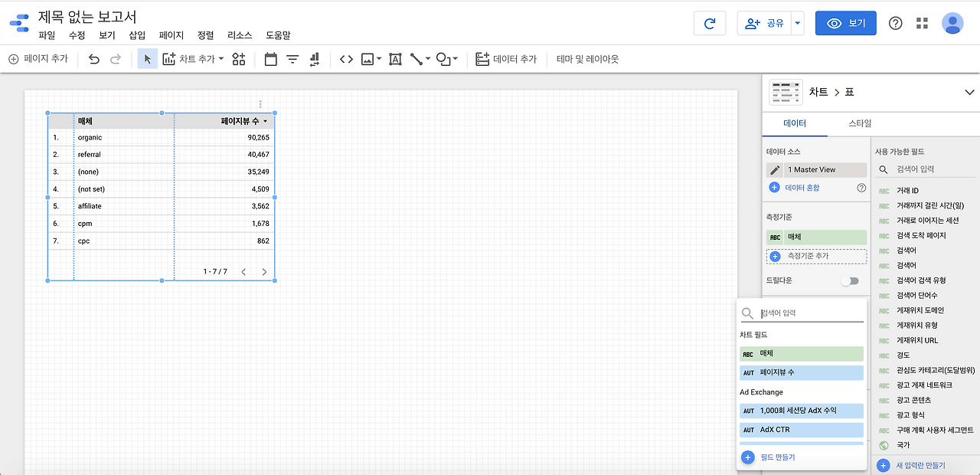Viewport: 980px width, 475px height.
Task: Toggle the drill-down switch
Action: tap(850, 281)
